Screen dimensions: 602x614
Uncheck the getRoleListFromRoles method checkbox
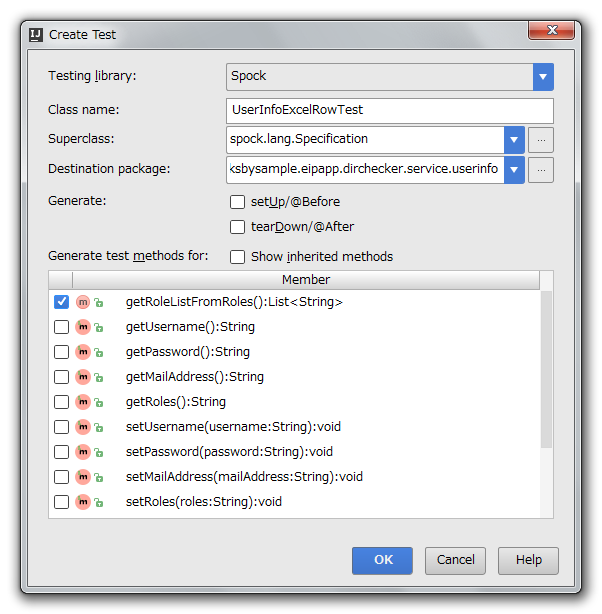pyautogui.click(x=61, y=302)
